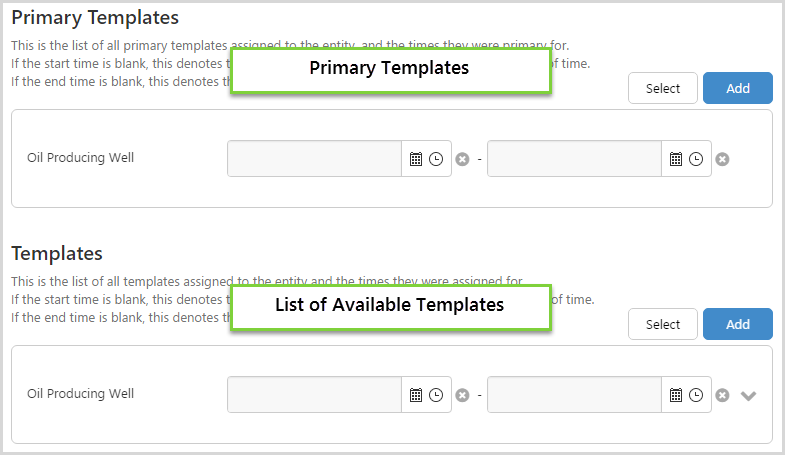Open clock picker for Primary Templates start time
Image resolution: width=785 pixels, height=455 pixels.
pyautogui.click(x=436, y=159)
